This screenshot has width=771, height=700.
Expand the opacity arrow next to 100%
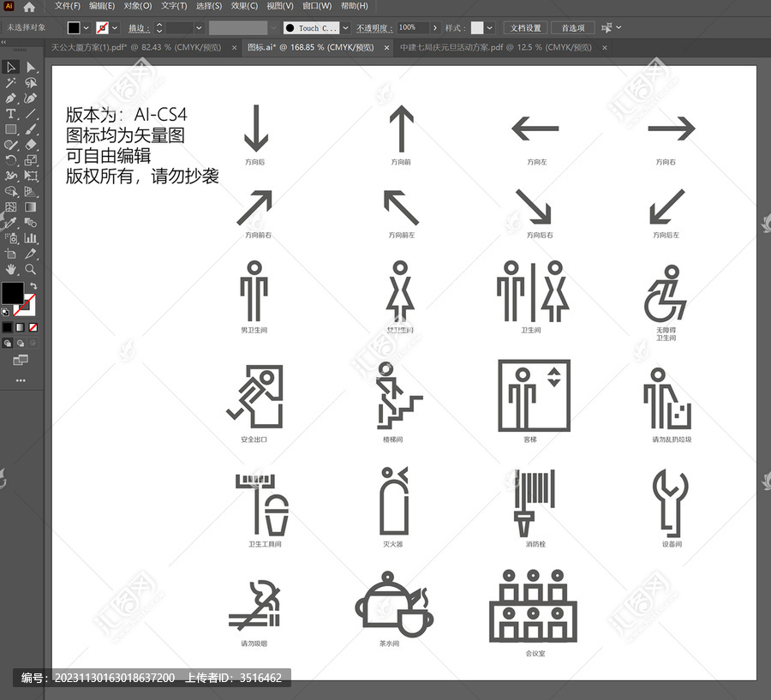point(434,28)
